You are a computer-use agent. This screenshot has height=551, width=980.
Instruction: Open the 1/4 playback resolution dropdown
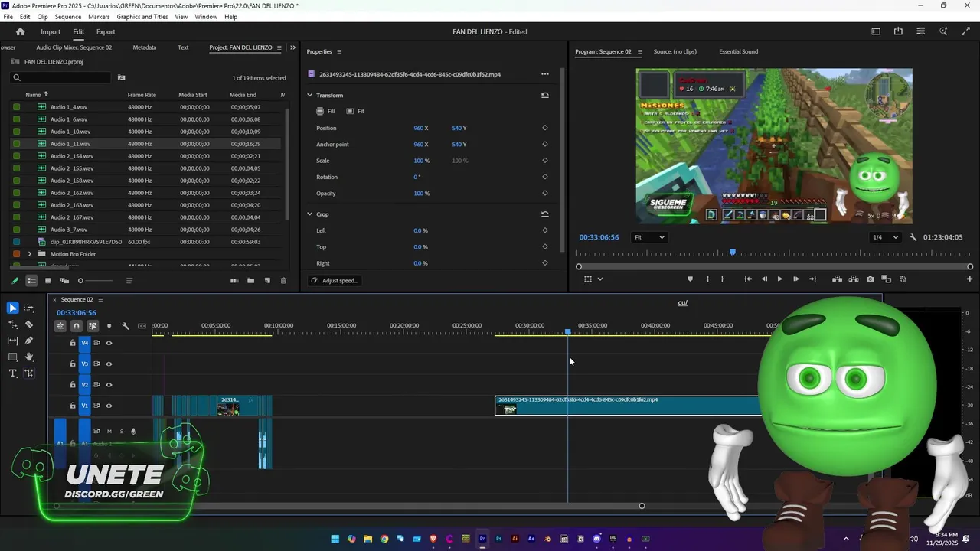click(x=886, y=237)
